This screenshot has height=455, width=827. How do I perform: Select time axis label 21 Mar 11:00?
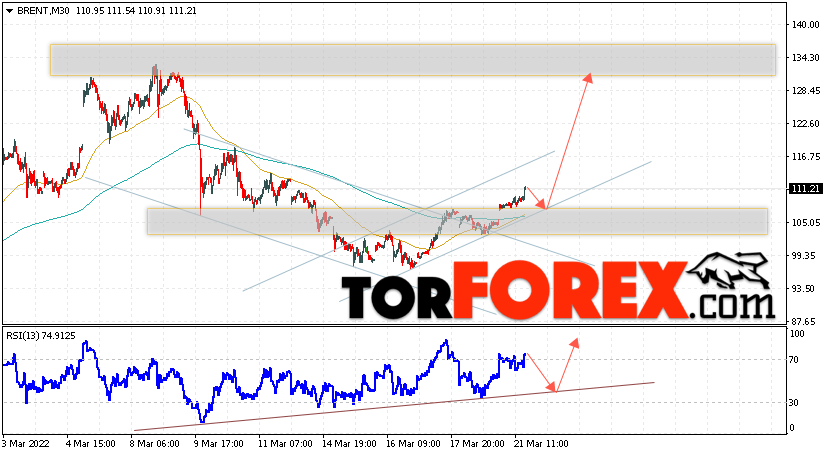click(541, 444)
